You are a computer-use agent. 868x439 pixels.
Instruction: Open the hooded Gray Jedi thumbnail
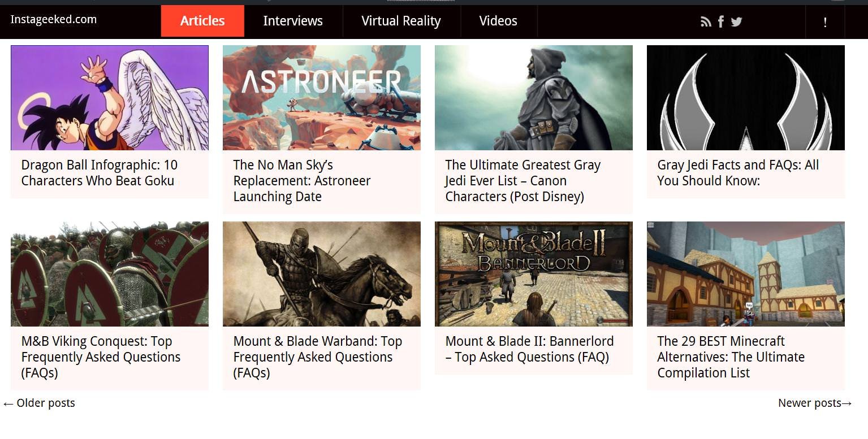[x=534, y=98]
